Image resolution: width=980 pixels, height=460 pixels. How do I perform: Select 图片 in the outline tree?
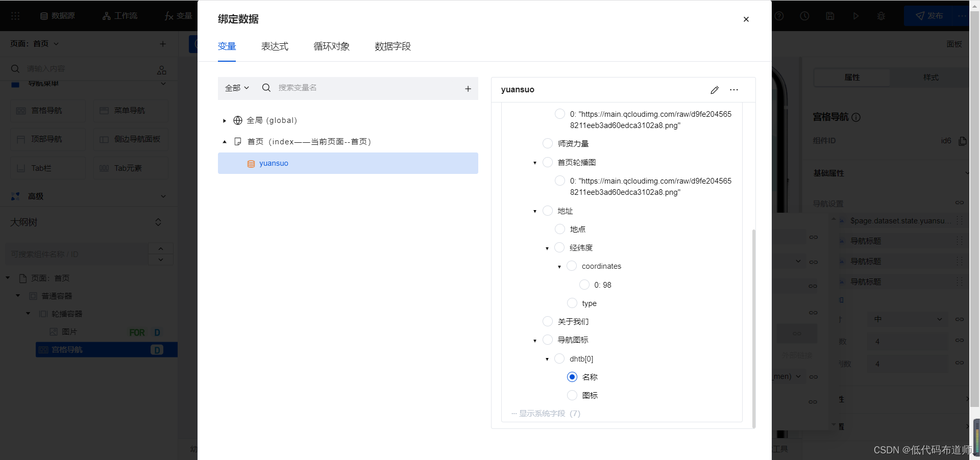pyautogui.click(x=69, y=332)
